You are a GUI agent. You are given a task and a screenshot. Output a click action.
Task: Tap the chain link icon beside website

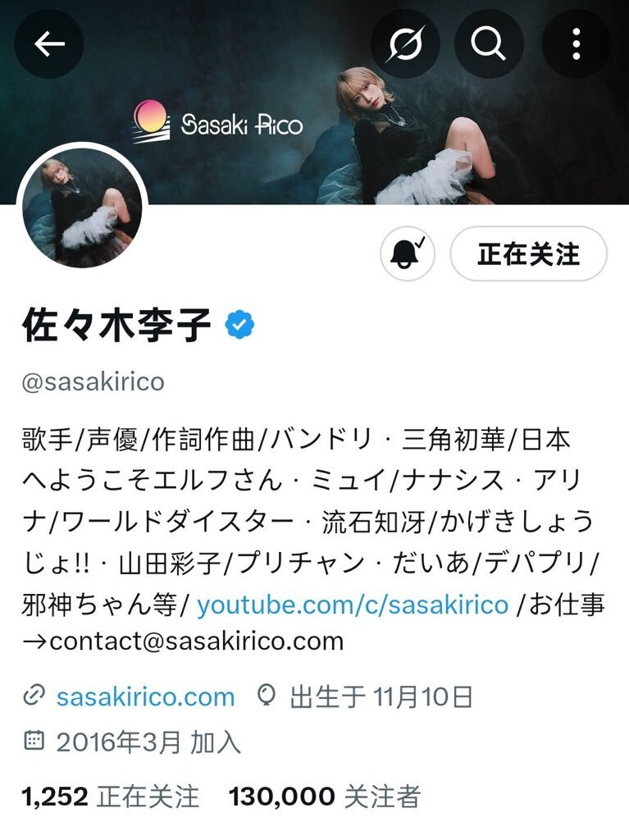(34, 696)
